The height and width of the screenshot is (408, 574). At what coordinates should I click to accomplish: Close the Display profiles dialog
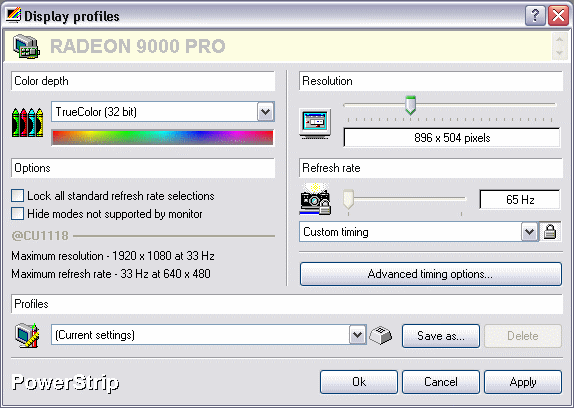point(558,16)
